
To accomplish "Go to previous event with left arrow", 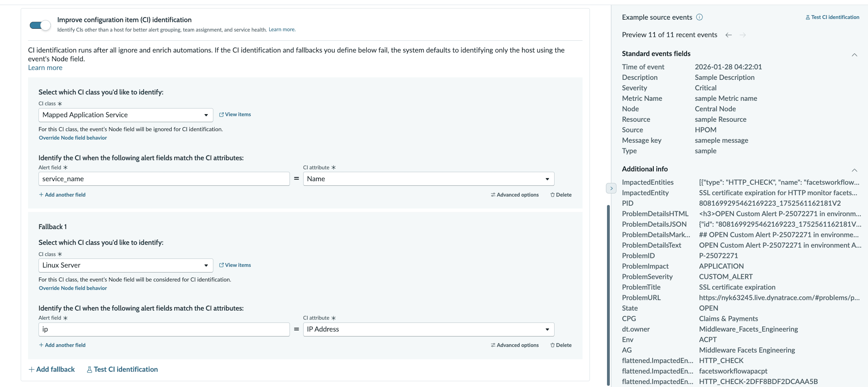I will (728, 35).
